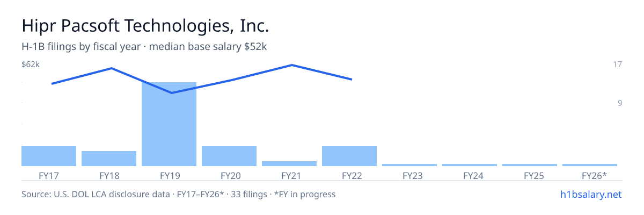The image size is (644, 215).
Task: Click the FY25 axis label
Action: coord(530,175)
